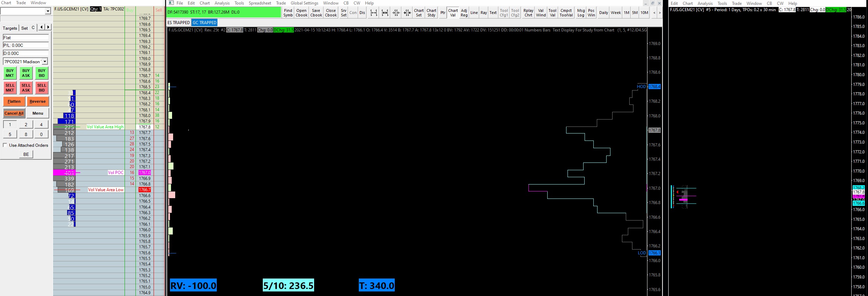The image size is (868, 296).
Task: Open the Analysis menu in main window
Action: coord(222,3)
